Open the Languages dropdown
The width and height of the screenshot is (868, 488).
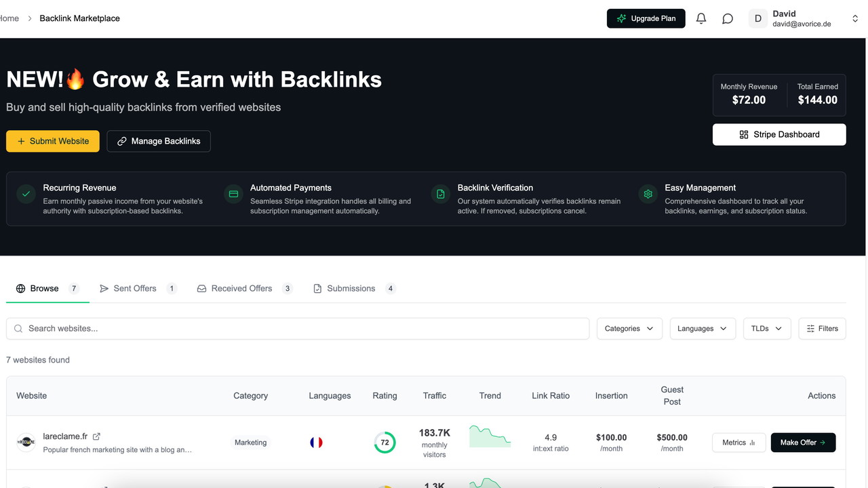click(702, 329)
